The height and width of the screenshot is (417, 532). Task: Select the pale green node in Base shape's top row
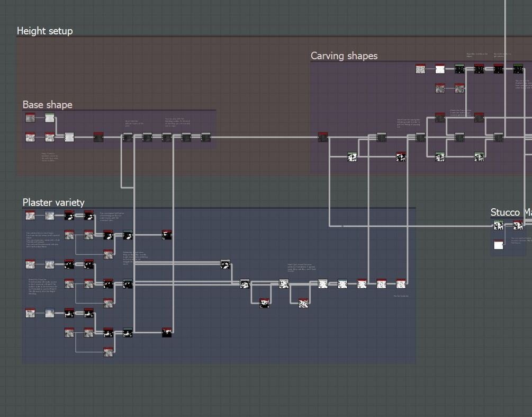click(x=50, y=118)
